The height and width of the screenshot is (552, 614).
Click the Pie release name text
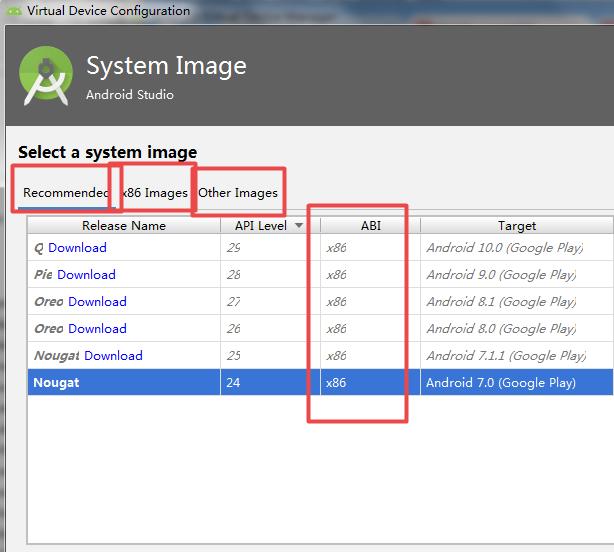pos(43,274)
